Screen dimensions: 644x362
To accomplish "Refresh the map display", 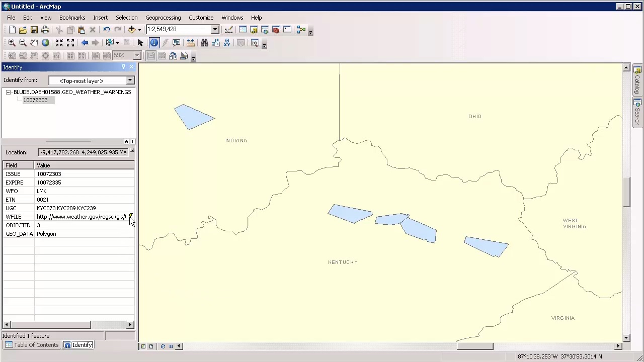I will click(x=163, y=346).
